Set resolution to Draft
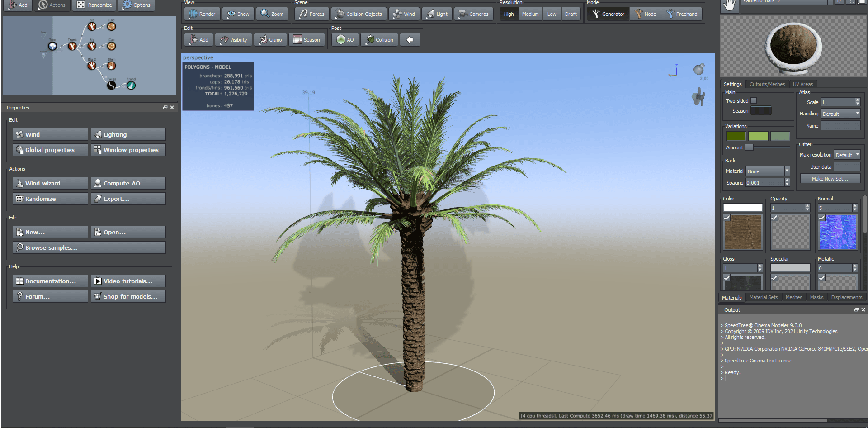The height and width of the screenshot is (428, 868). [571, 14]
